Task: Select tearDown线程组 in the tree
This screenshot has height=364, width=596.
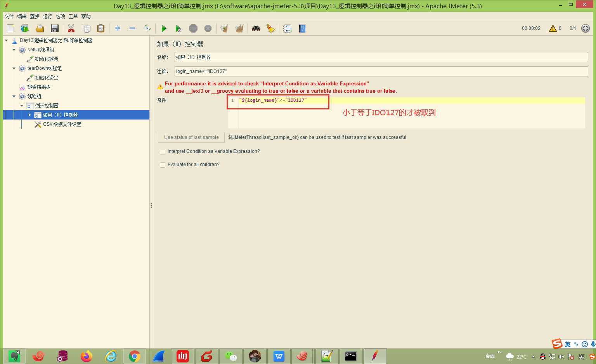Action: [45, 68]
